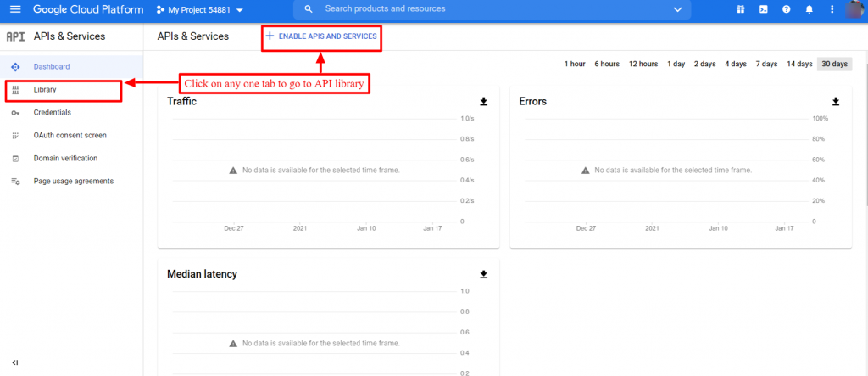Select the 1 day time range
The height and width of the screenshot is (376, 868).
tap(676, 65)
